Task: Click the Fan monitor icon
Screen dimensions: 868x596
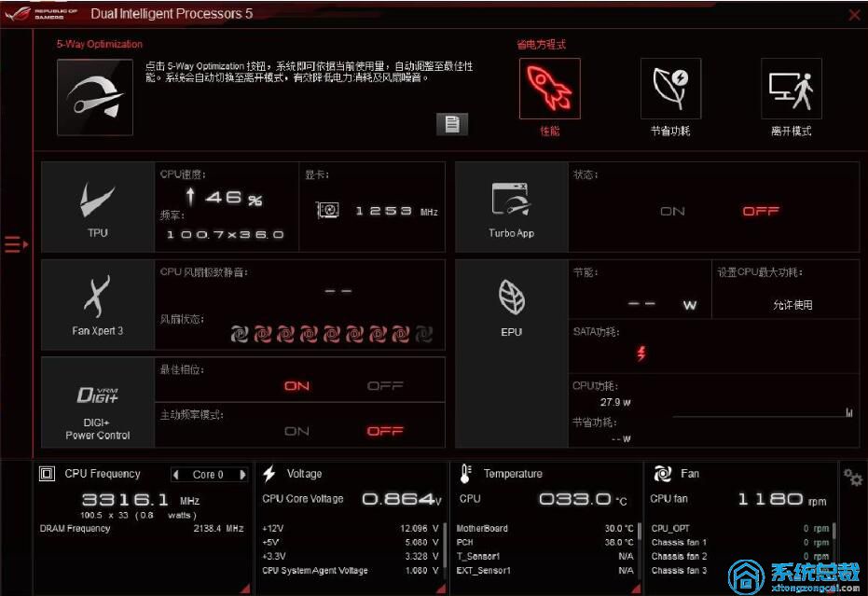Action: 662,474
